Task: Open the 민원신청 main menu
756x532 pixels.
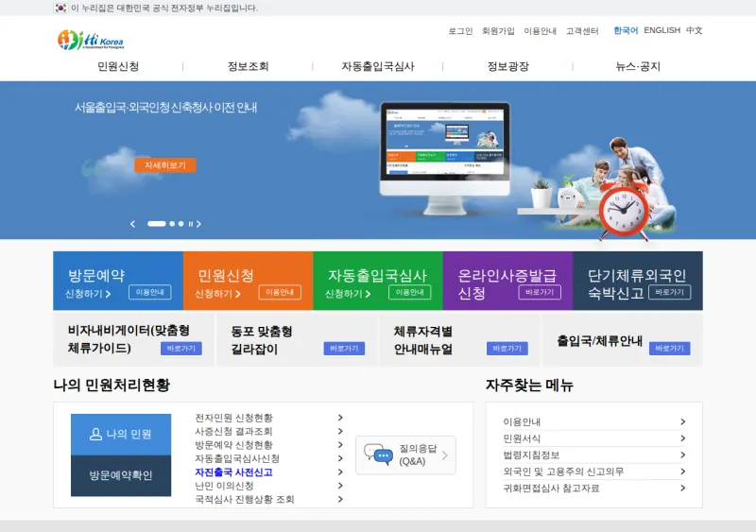Action: tap(118, 66)
